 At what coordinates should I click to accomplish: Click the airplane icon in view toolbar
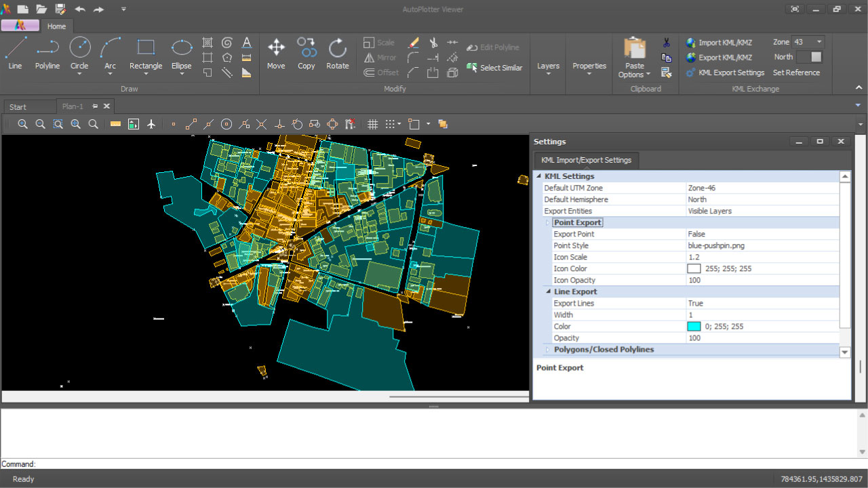[151, 124]
